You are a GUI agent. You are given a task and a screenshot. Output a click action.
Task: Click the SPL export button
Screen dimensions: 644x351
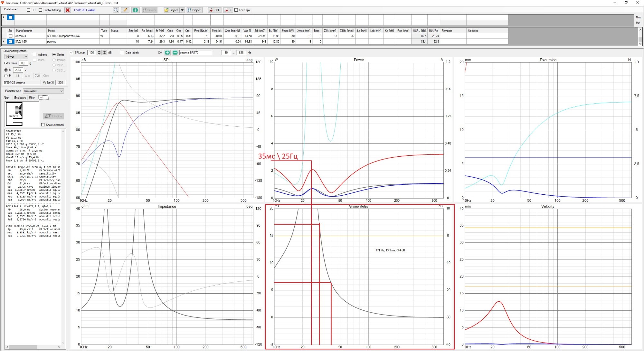214,10
